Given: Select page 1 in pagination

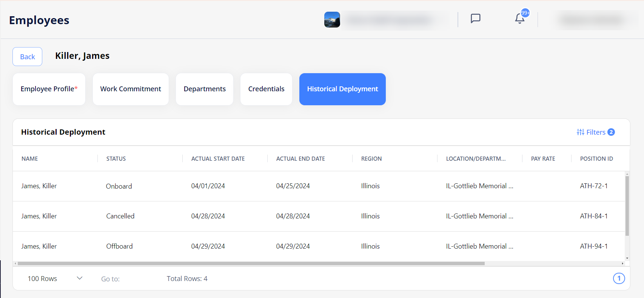Looking at the screenshot, I should pyautogui.click(x=619, y=278).
